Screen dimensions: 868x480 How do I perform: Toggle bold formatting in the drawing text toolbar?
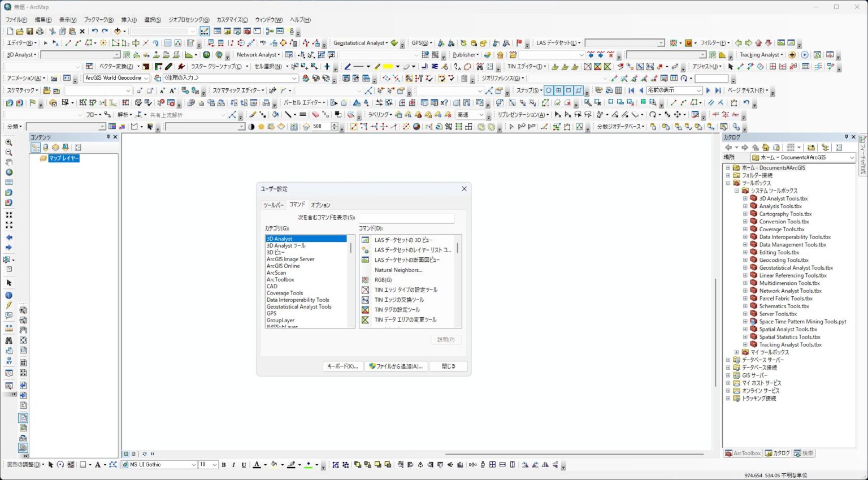point(224,465)
